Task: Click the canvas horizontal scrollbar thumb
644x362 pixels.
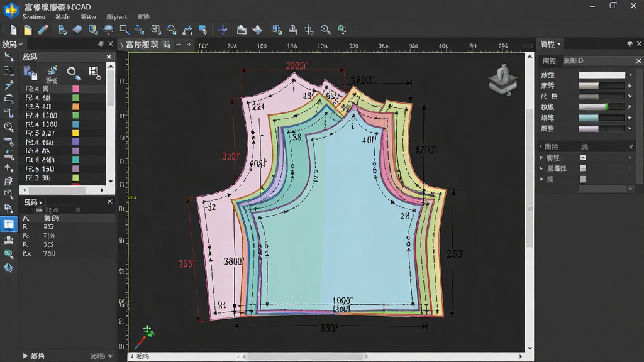Action: click(x=306, y=357)
